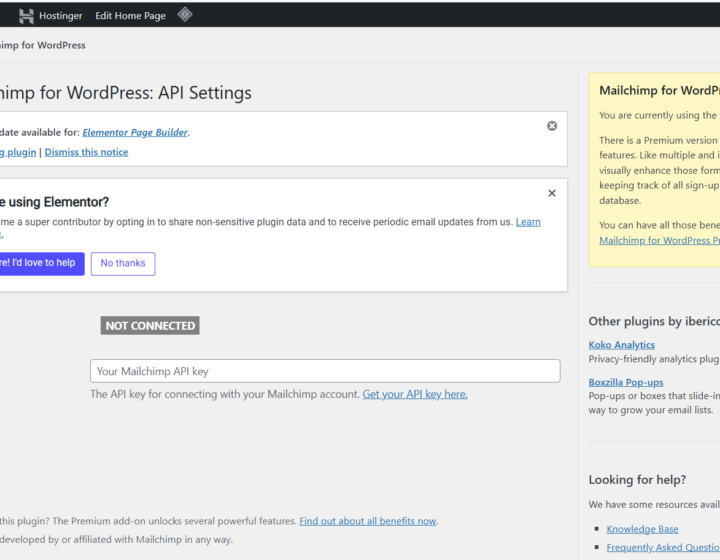The width and height of the screenshot is (720, 560).
Task: Focus the Your Mailchimp API key field
Action: [x=325, y=371]
